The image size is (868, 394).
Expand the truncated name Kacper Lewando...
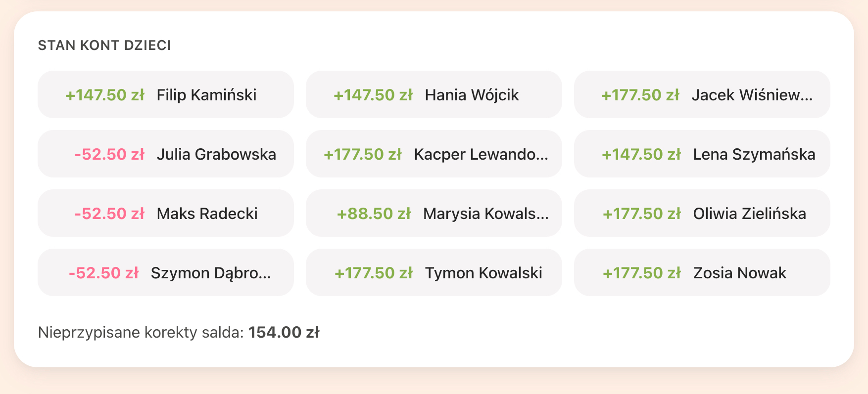coord(482,154)
